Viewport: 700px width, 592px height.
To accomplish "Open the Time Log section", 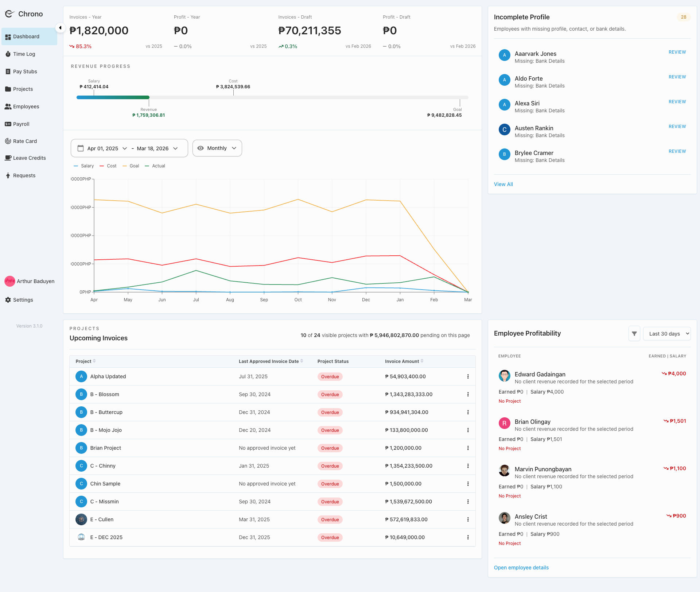I will pyautogui.click(x=24, y=54).
